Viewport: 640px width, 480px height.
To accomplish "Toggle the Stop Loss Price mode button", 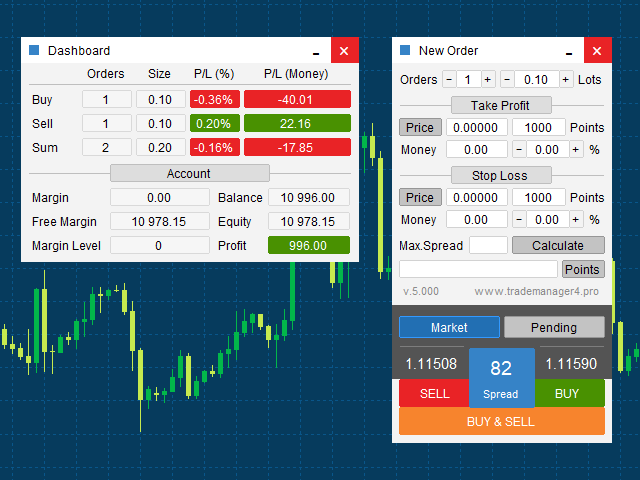I will (420, 198).
